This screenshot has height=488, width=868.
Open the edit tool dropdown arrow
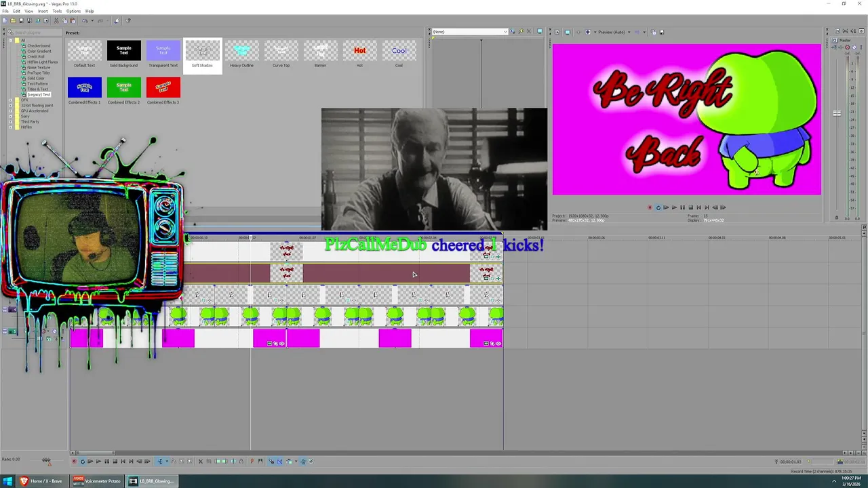pyautogui.click(x=167, y=462)
